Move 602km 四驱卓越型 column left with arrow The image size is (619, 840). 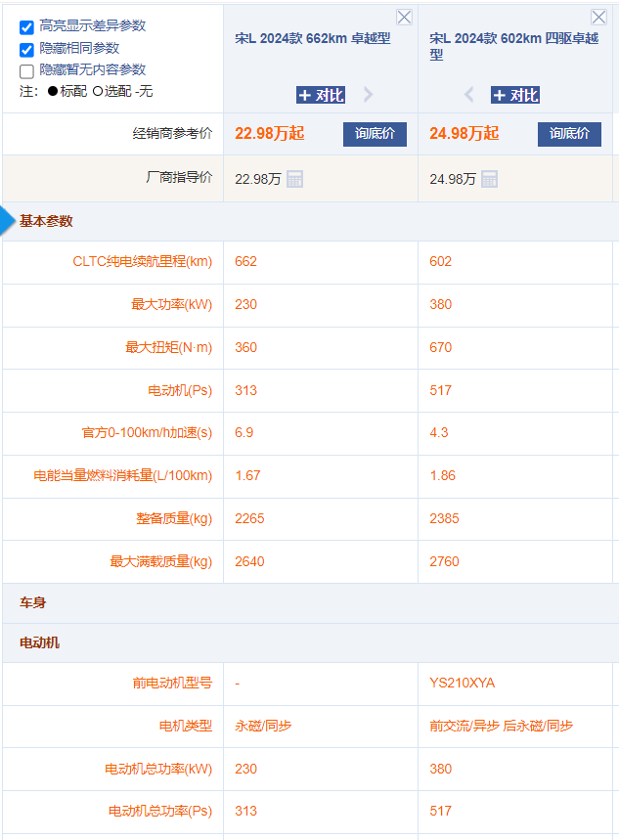469,95
